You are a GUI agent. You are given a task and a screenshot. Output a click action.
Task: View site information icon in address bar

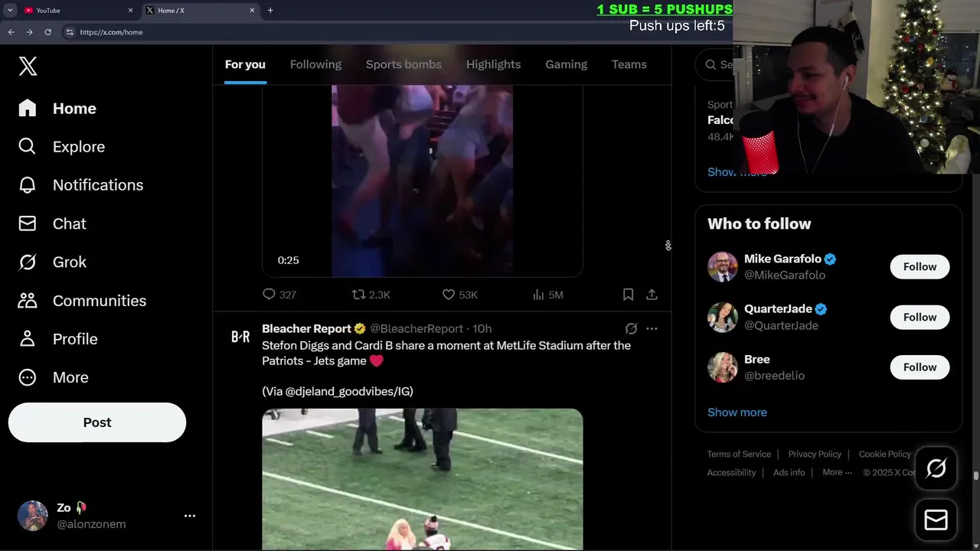[70, 32]
